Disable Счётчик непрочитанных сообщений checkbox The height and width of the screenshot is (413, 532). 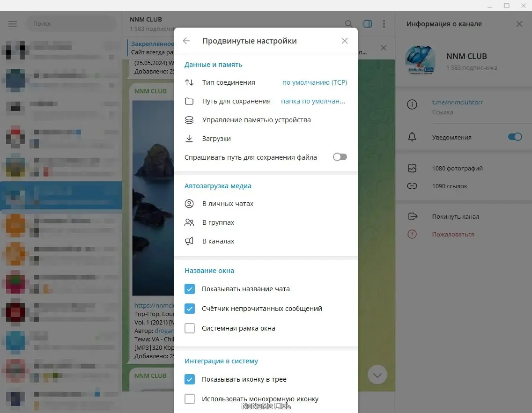coord(190,309)
